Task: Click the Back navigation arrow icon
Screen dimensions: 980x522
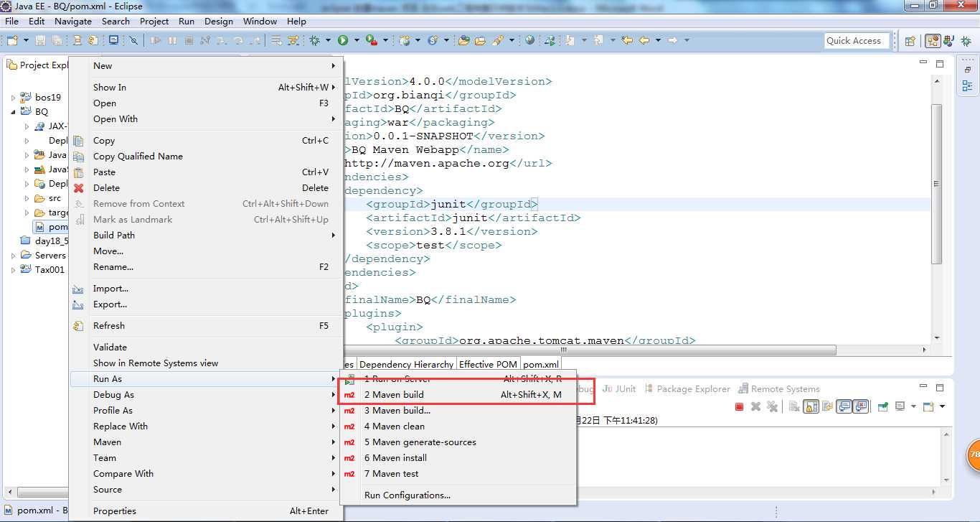Action: pyautogui.click(x=644, y=40)
